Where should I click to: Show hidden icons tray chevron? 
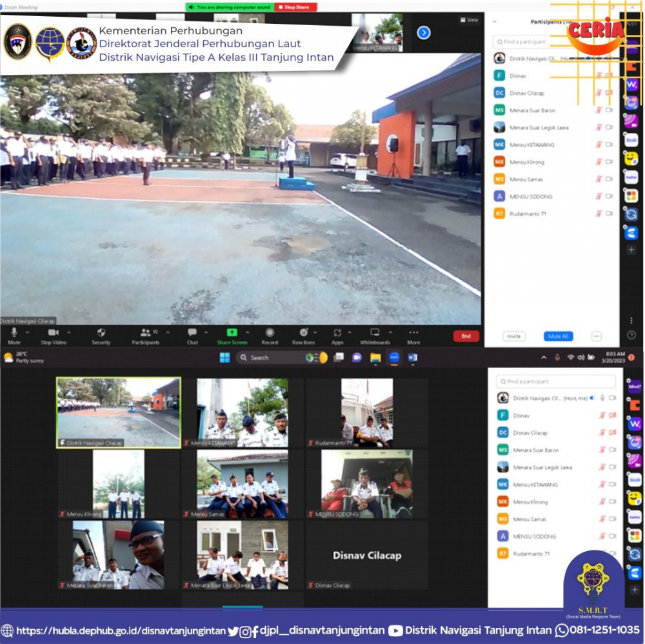click(544, 357)
